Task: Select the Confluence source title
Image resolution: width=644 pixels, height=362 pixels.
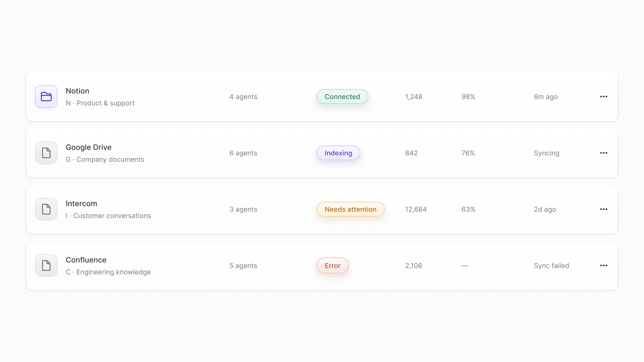Action: [x=86, y=260]
